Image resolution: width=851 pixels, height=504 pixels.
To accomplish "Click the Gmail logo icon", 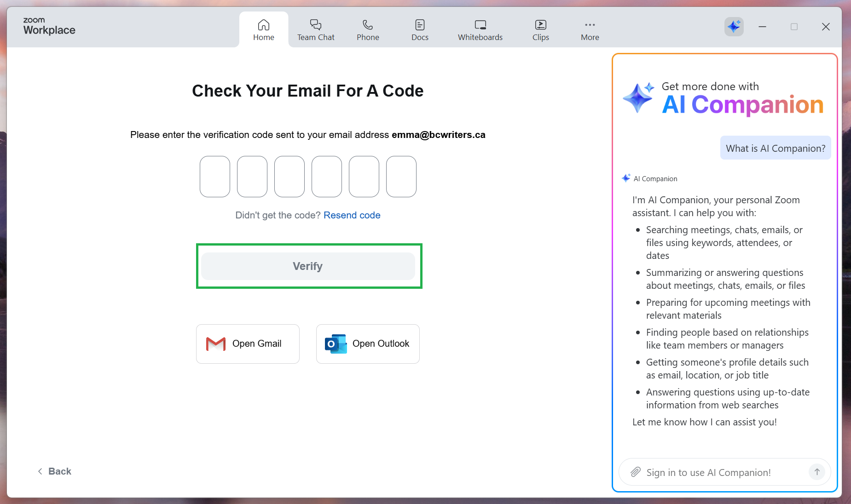I will tap(216, 344).
